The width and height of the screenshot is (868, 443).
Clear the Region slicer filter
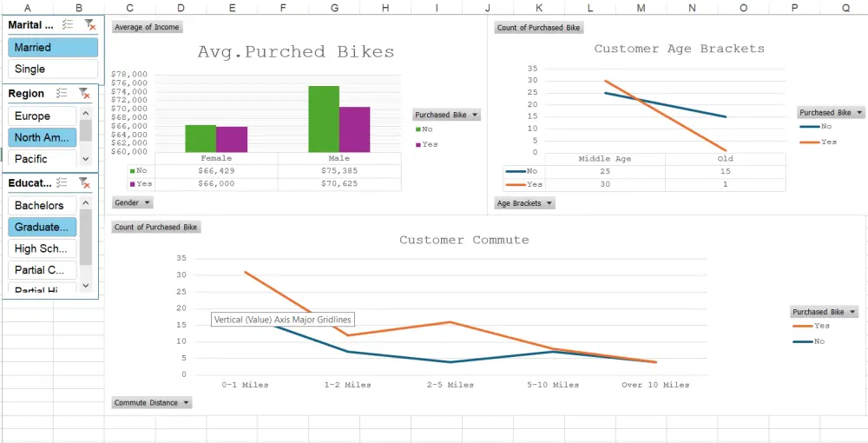(x=83, y=93)
